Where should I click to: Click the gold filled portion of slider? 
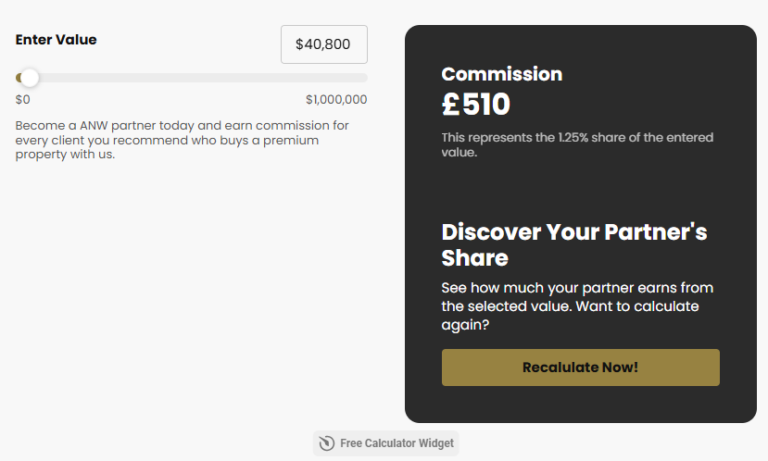point(19,78)
